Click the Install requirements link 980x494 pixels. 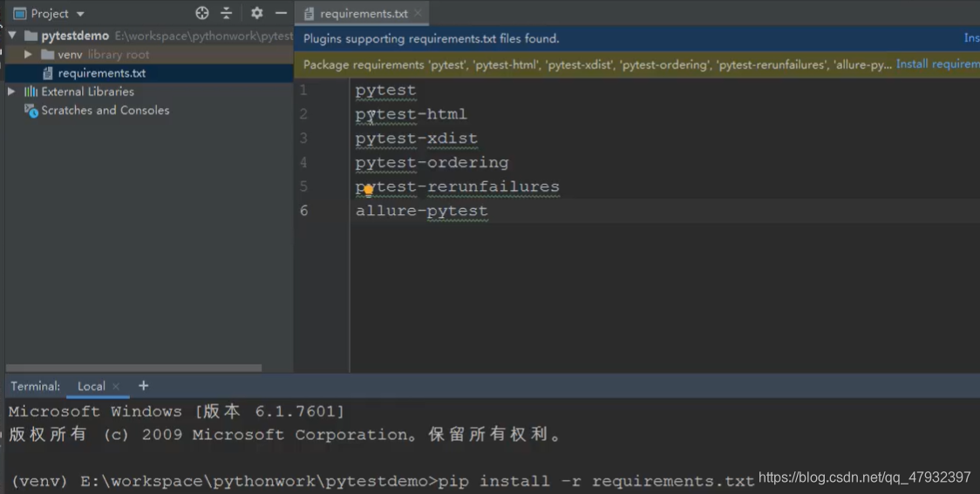(x=937, y=64)
